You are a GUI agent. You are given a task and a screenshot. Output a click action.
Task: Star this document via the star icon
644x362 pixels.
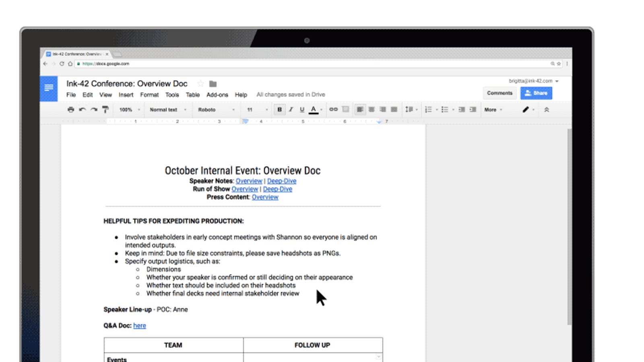point(200,84)
